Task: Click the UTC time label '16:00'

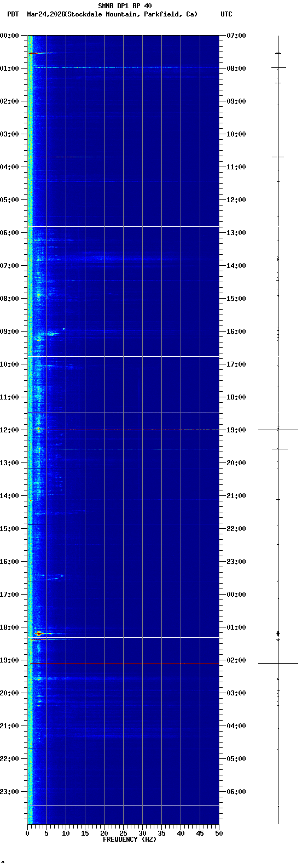Action: (x=236, y=332)
